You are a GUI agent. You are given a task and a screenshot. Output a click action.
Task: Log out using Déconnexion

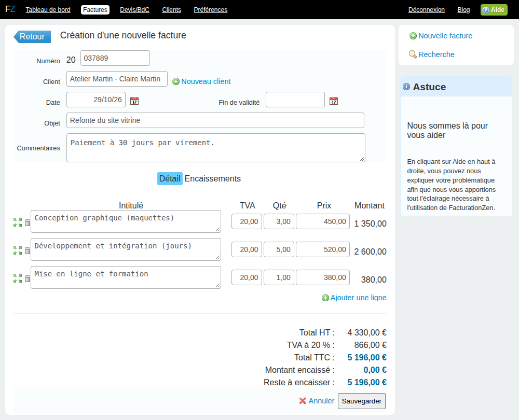point(426,9)
